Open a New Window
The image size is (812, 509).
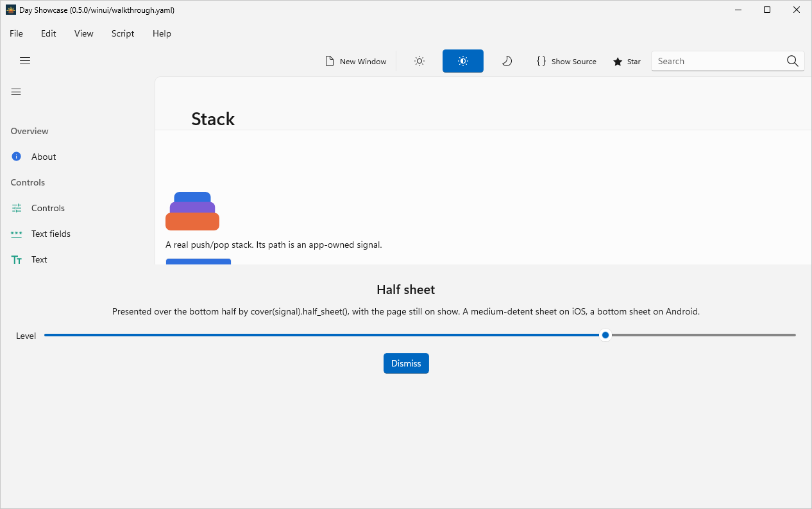[356, 61]
